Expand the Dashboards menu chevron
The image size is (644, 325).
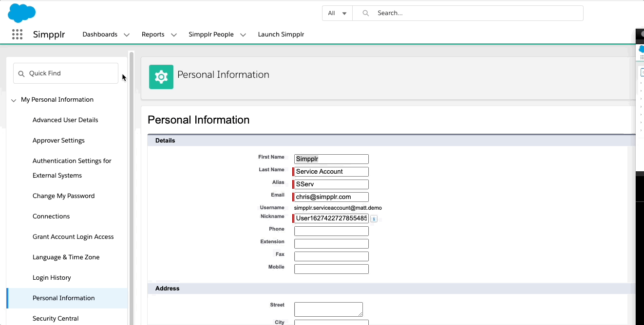pyautogui.click(x=127, y=35)
